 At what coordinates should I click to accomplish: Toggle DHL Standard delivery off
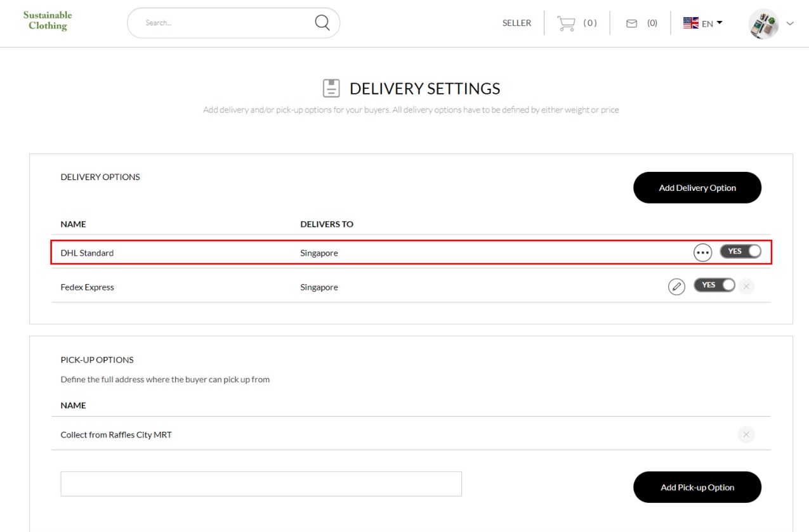click(740, 252)
